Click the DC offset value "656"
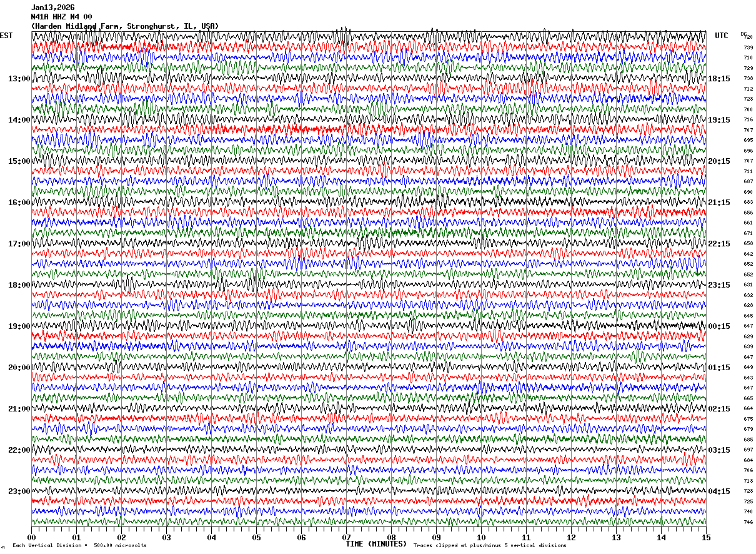 pos(748,213)
